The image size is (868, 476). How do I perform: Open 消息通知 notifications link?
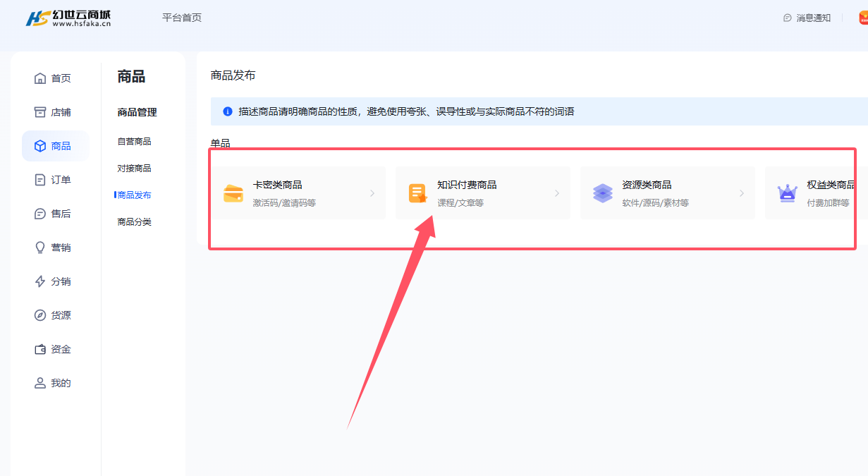pos(814,18)
